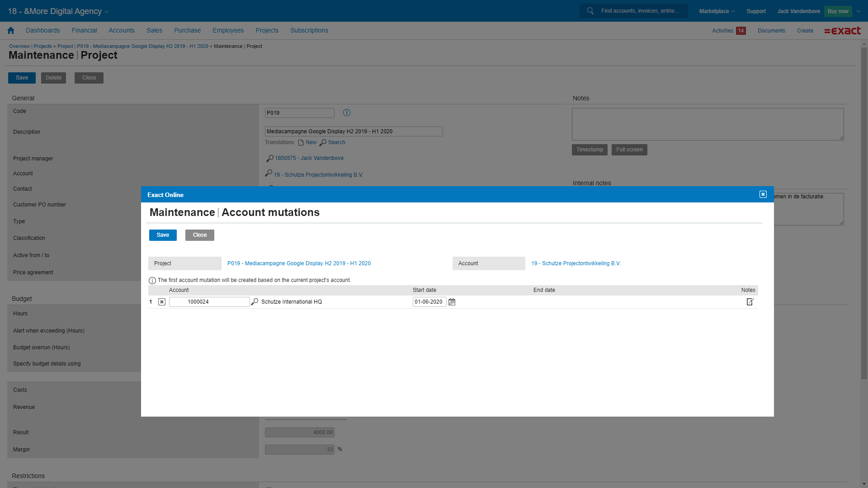
Task: Click the Exact logo
Action: pos(842,31)
